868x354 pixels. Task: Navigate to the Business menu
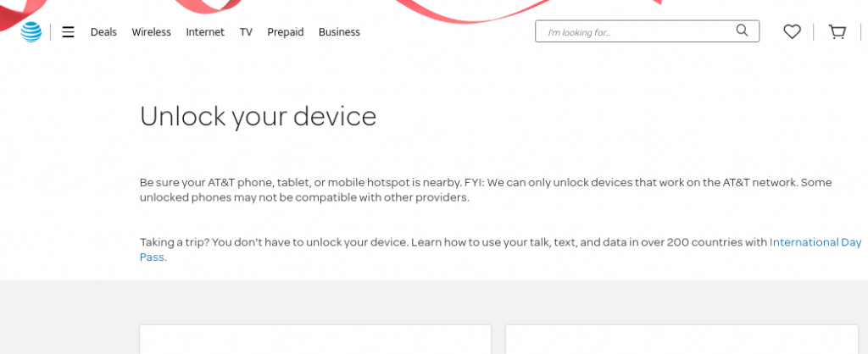click(339, 32)
